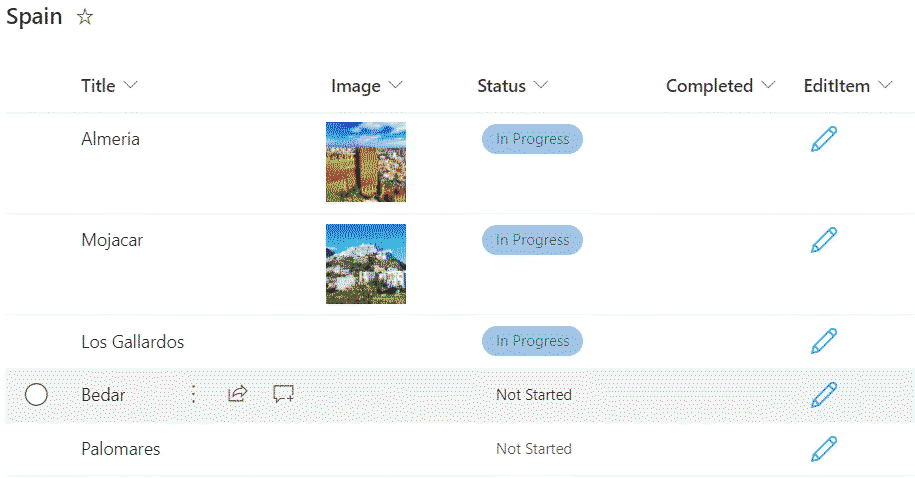The width and height of the screenshot is (915, 478).
Task: Open the Palomares item title
Action: pyautogui.click(x=121, y=449)
